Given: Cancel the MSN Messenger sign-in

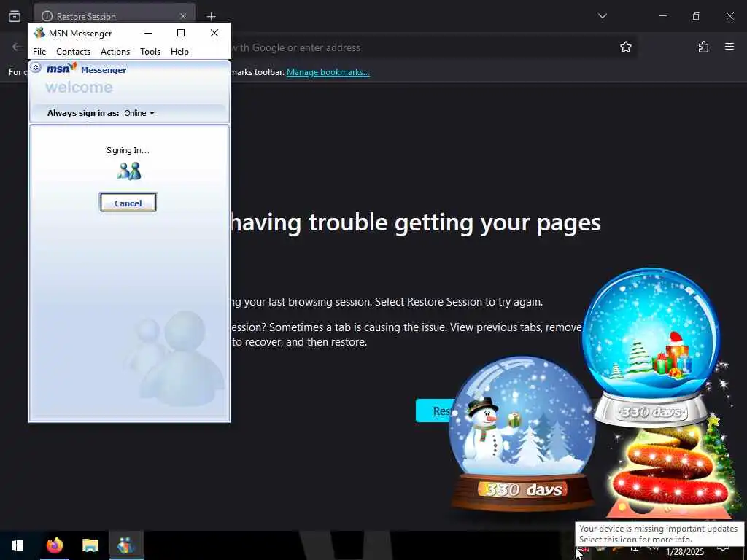Looking at the screenshot, I should coord(128,203).
